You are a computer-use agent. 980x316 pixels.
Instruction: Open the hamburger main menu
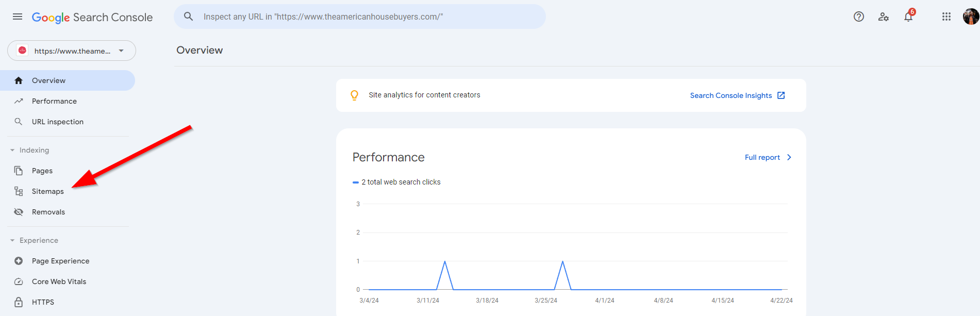[18, 16]
